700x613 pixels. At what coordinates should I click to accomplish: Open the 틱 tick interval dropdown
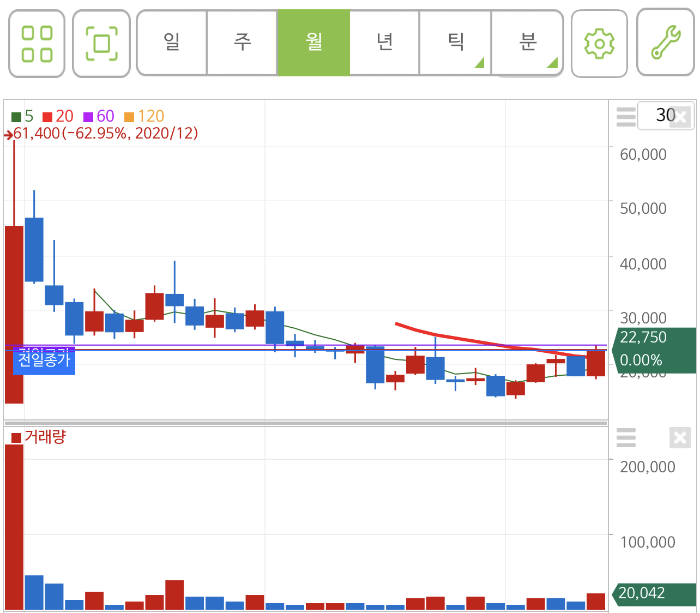tap(455, 43)
